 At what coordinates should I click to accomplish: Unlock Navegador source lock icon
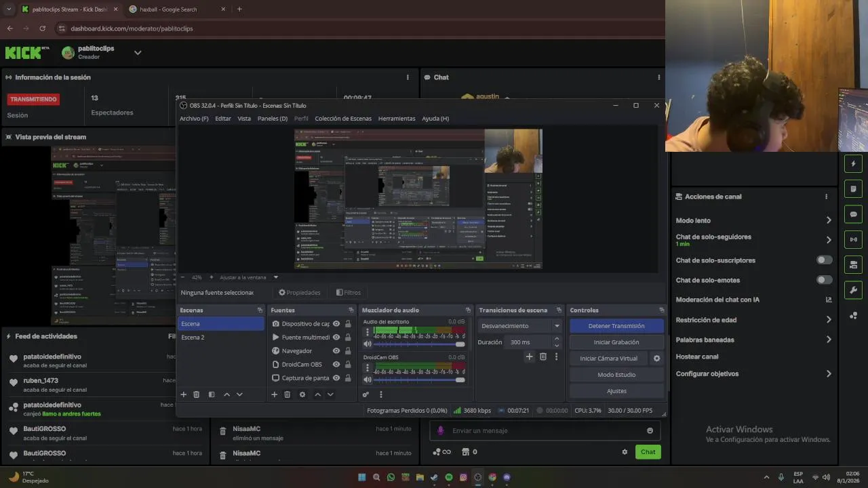(348, 351)
